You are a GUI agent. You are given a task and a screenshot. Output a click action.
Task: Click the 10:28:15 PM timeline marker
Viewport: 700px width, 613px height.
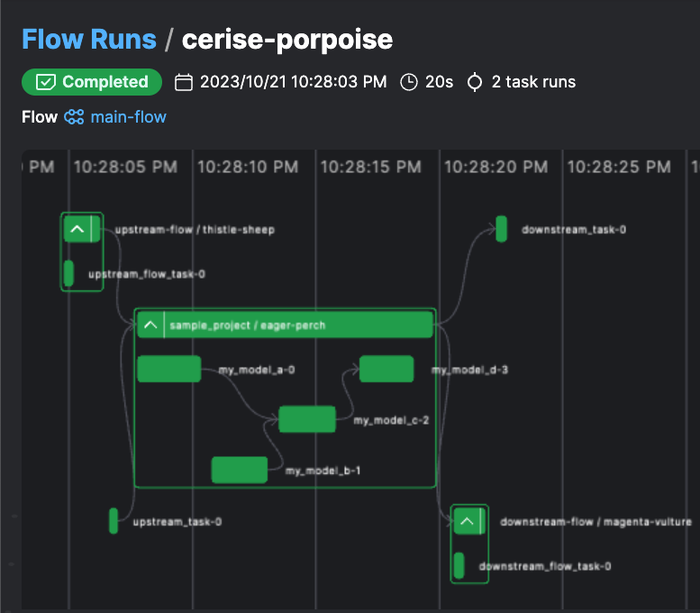370,167
